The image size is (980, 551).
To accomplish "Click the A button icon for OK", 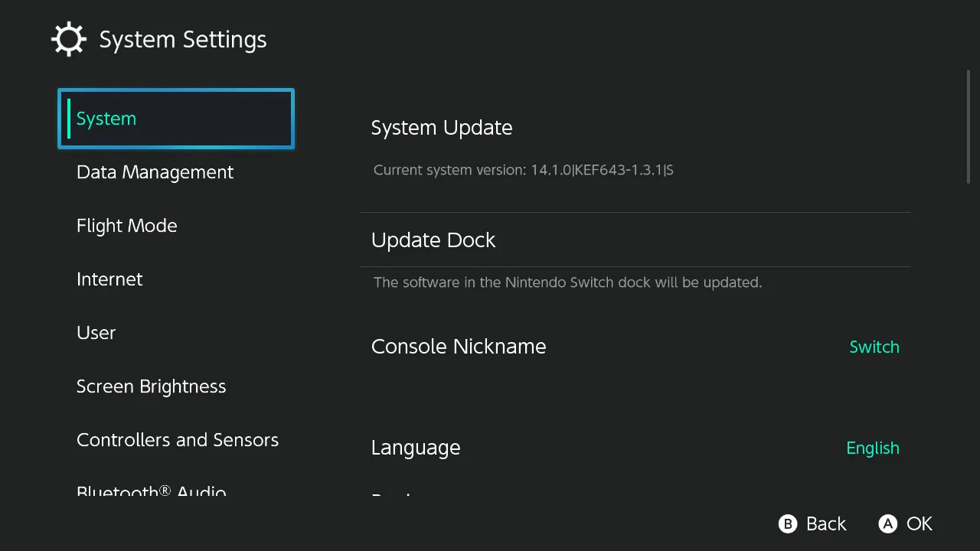I will (x=887, y=523).
